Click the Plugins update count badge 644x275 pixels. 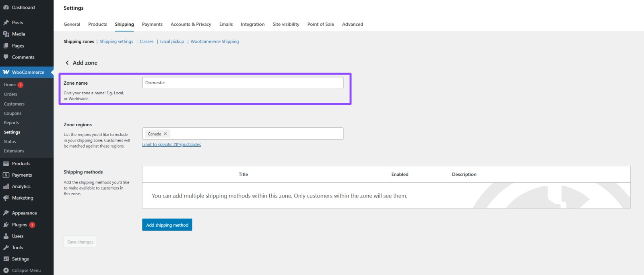(x=32, y=225)
